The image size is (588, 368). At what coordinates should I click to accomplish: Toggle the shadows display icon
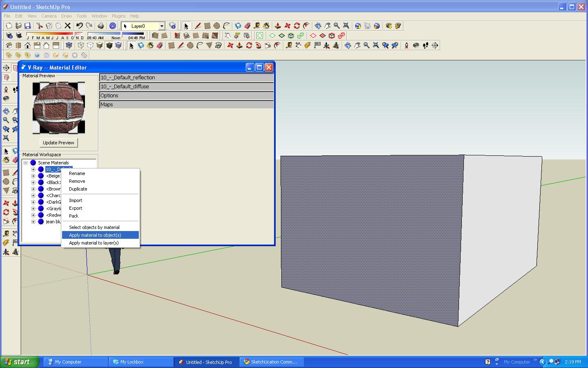tap(18, 36)
